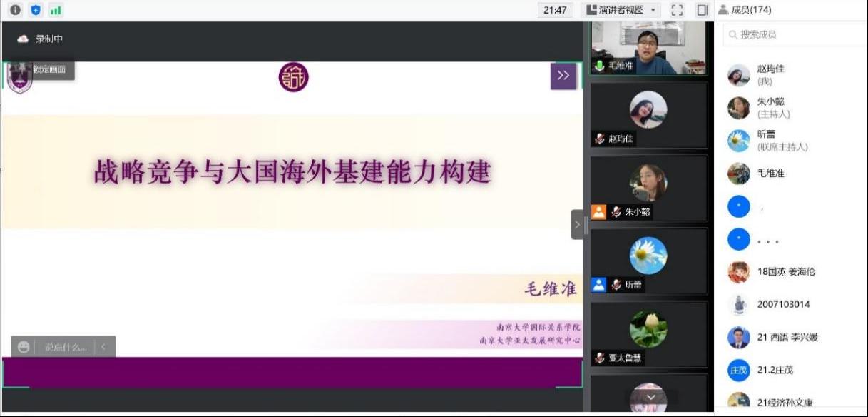Check the green network signal icon
This screenshot has height=417, width=868.
click(x=56, y=10)
